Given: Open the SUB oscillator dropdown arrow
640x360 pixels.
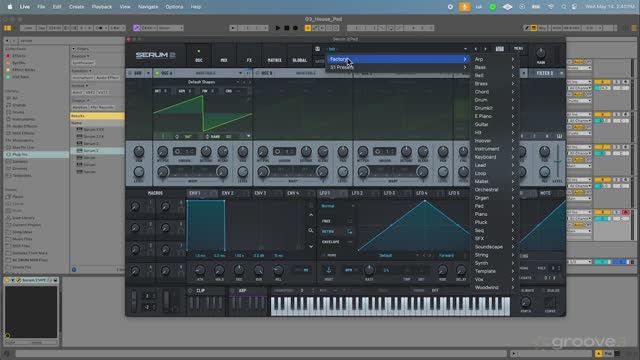Looking at the screenshot, I should [148, 73].
